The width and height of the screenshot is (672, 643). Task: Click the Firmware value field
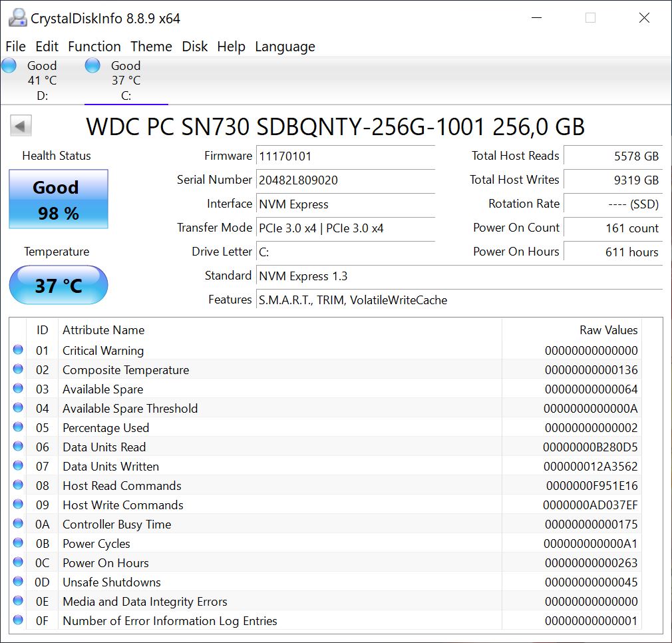(x=345, y=156)
